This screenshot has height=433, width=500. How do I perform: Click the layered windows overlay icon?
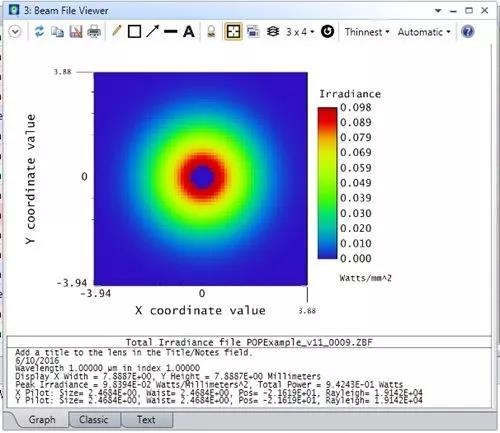[253, 32]
